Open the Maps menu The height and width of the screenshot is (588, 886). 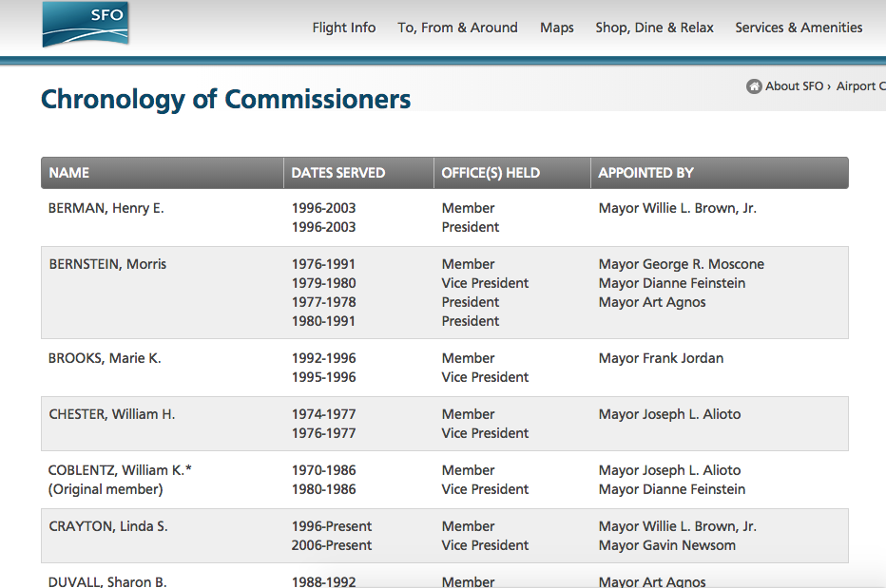(x=556, y=28)
